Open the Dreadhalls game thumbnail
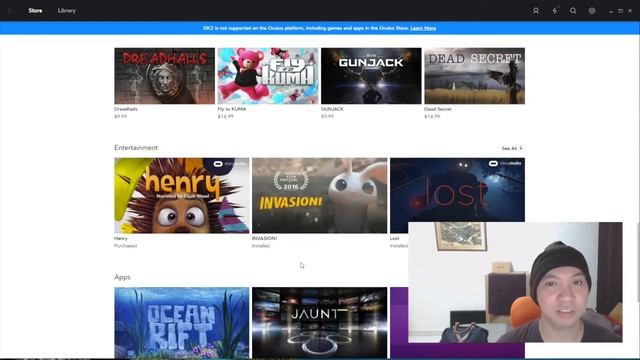 click(164, 76)
